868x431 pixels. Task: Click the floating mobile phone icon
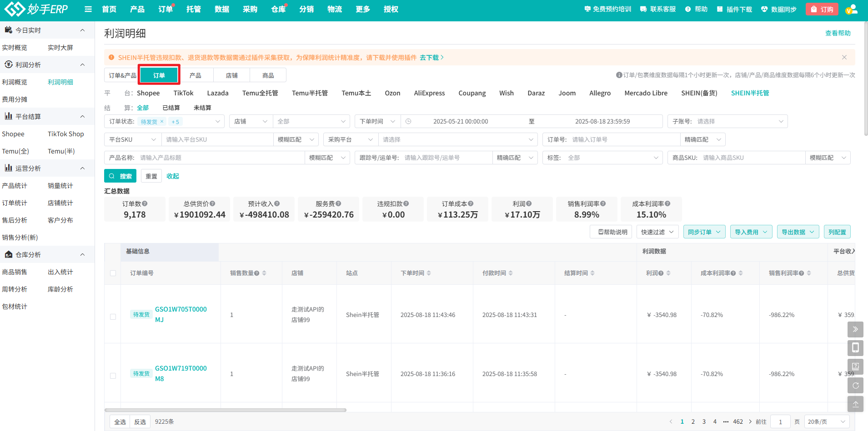coord(855,348)
